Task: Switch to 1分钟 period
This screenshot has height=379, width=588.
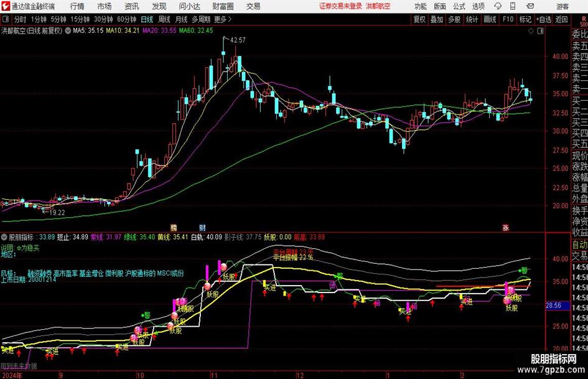Action: pyautogui.click(x=39, y=19)
